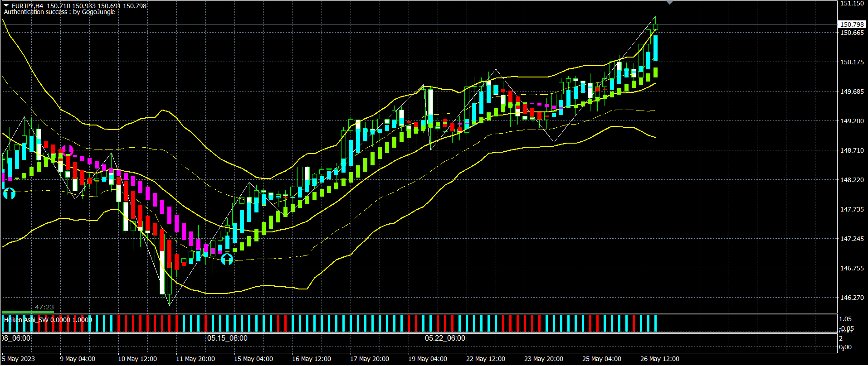Click the cyan up-arrow signal near 15 May
Screen dimensions: 868x366
coord(227,259)
